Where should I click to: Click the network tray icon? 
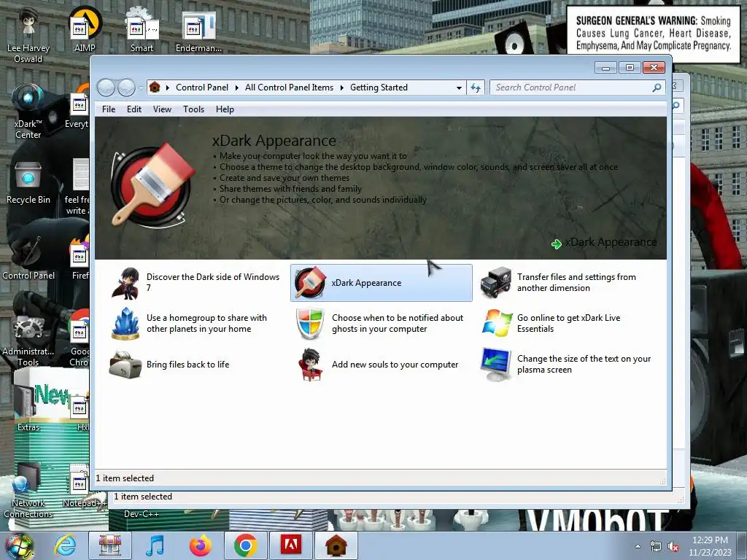click(x=656, y=547)
